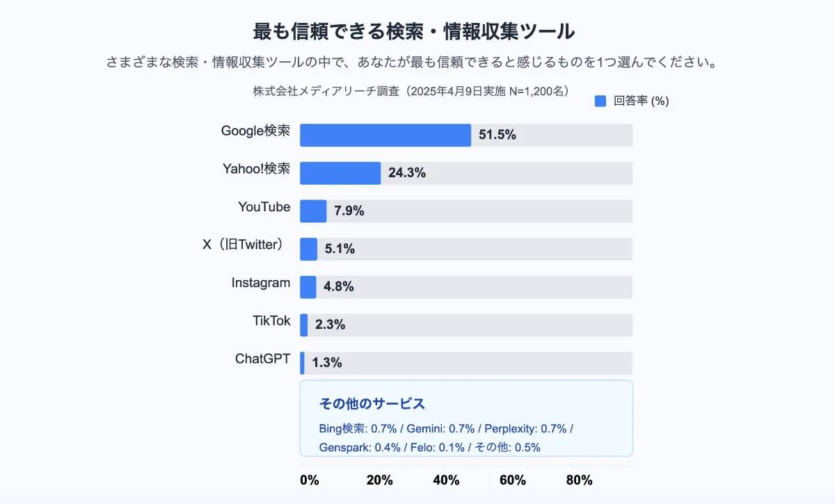Click the blue Instagram bar
Screen dimensions: 835x504
point(308,286)
